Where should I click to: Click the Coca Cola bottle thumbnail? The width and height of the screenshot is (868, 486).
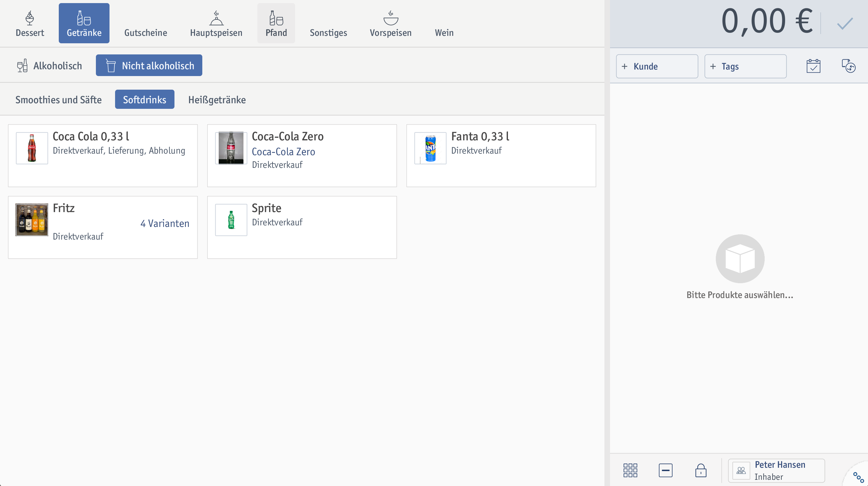[x=32, y=148]
